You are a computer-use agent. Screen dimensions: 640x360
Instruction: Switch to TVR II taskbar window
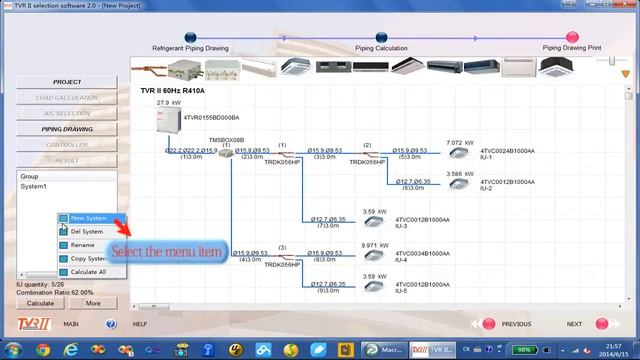coord(432,350)
